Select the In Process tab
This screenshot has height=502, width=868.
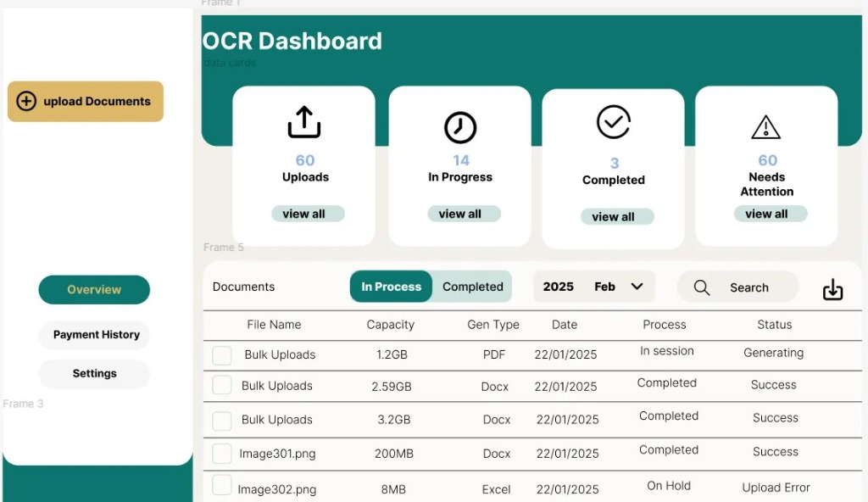point(391,287)
